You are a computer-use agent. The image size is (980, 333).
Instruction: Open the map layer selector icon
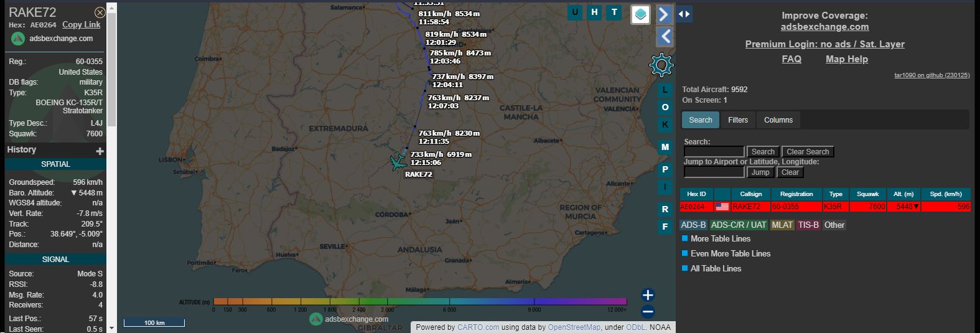point(640,14)
